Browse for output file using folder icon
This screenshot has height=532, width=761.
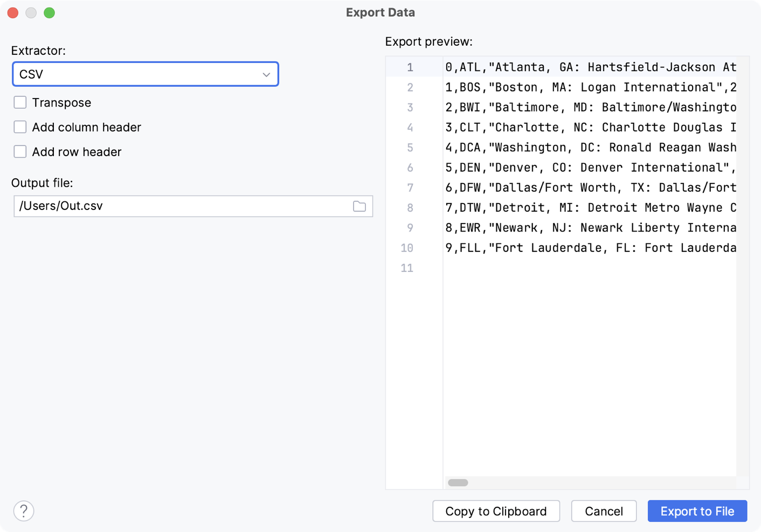click(x=359, y=206)
